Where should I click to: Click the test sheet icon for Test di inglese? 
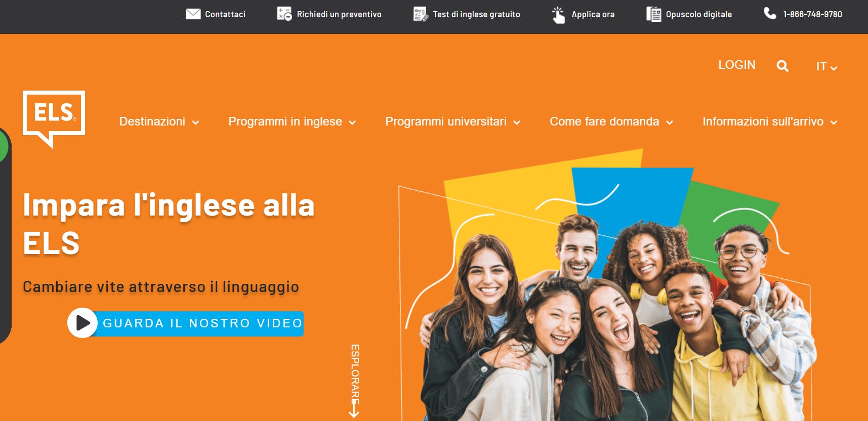point(421,14)
